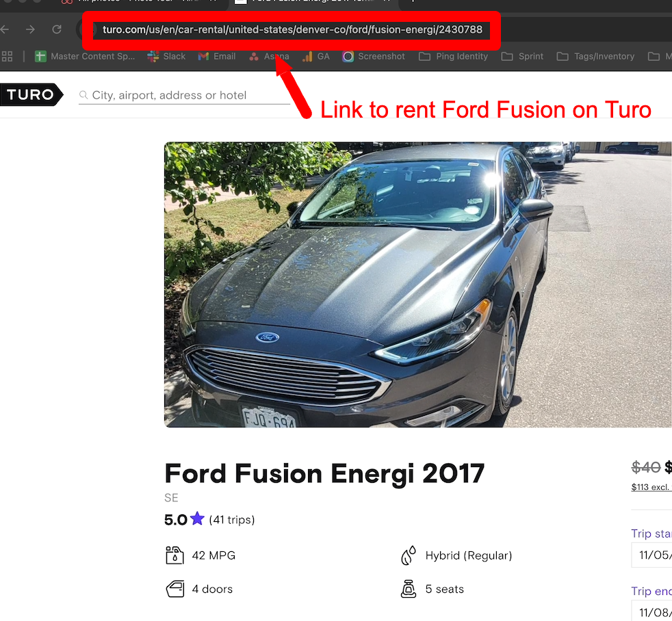Expand the Tags/Inventory bookmark folder
This screenshot has height=621, width=672.
595,57
